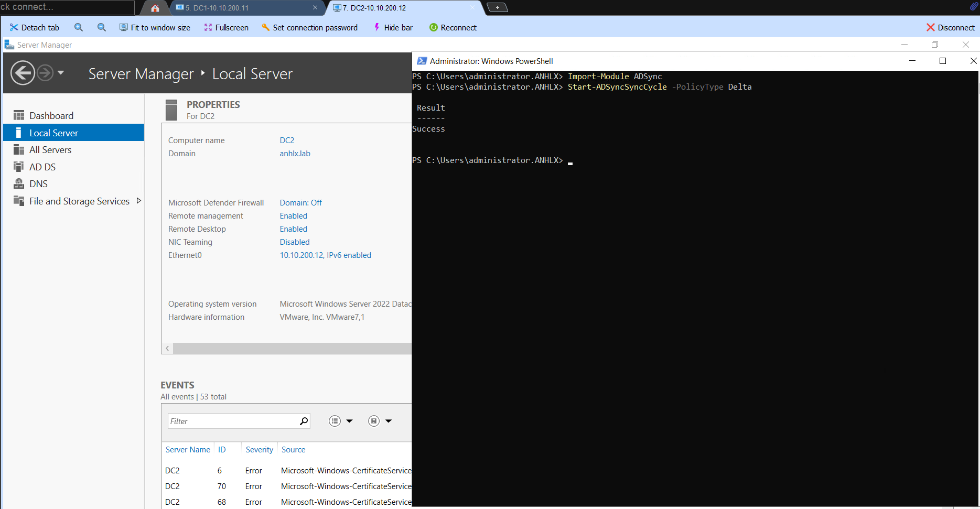Click the paperclip icon at top right

(974, 6)
